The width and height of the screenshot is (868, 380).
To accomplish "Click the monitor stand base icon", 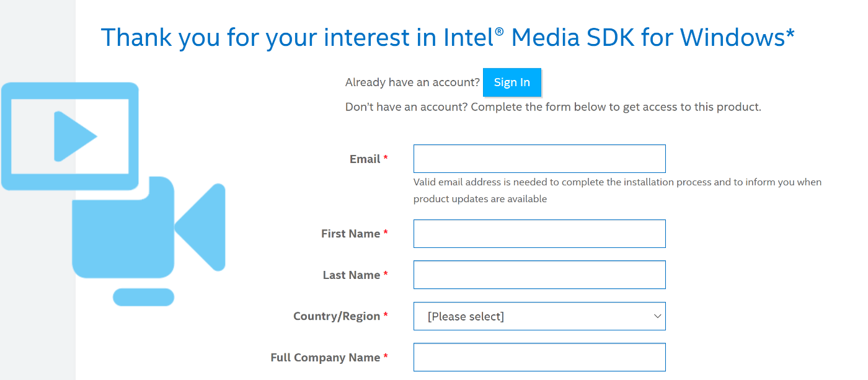I will point(143,297).
